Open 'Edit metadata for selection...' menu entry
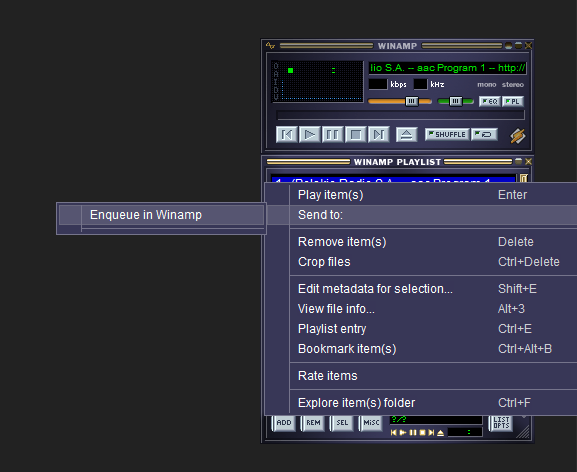577x472 pixels. pyautogui.click(x=421, y=289)
